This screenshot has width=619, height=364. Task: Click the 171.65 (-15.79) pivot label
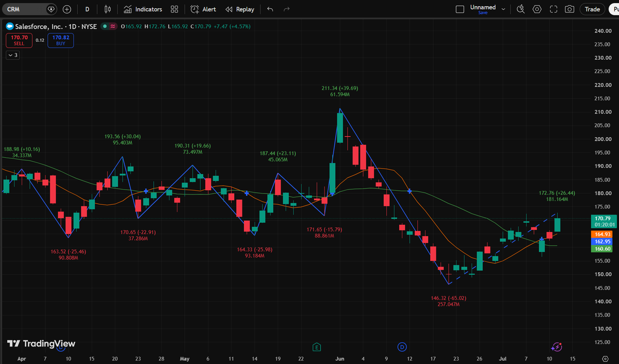click(324, 229)
